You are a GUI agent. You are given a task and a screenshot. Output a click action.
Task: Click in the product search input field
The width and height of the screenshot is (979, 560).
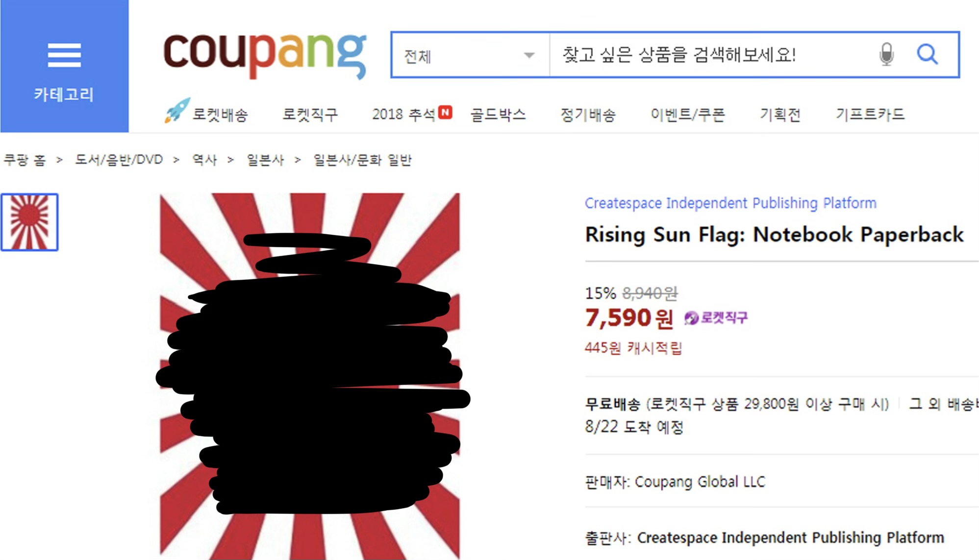coord(711,55)
